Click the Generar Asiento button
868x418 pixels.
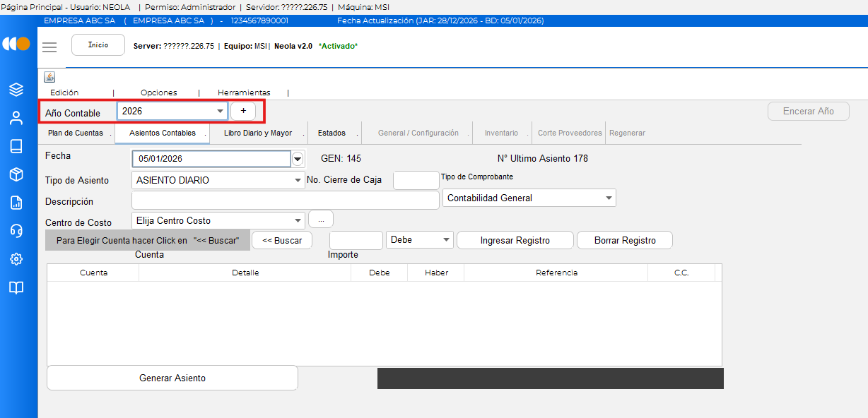click(172, 378)
